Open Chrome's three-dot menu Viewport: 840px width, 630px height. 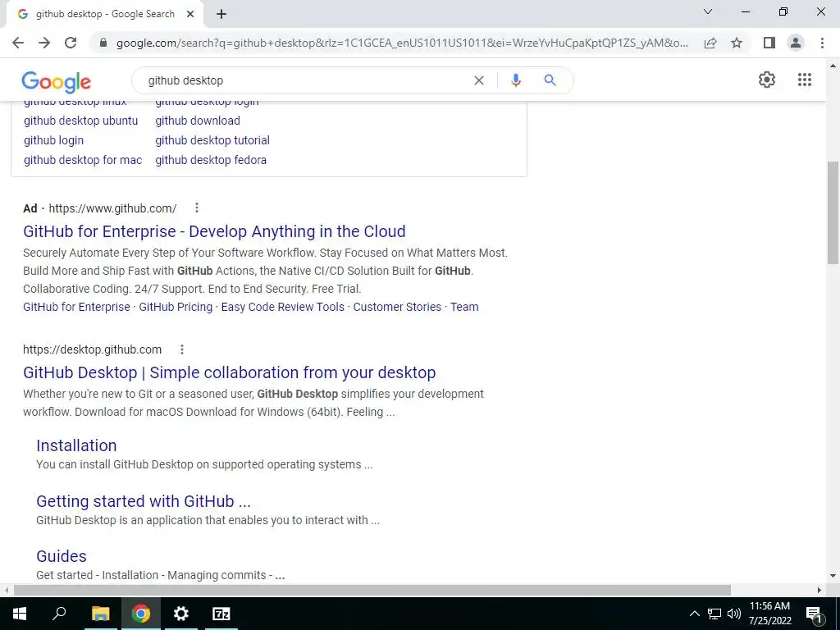[822, 43]
